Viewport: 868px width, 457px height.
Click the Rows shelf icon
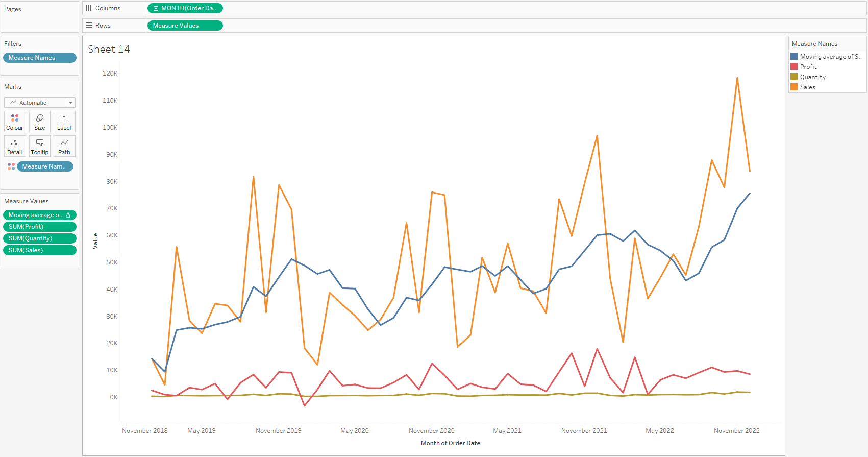tap(89, 26)
